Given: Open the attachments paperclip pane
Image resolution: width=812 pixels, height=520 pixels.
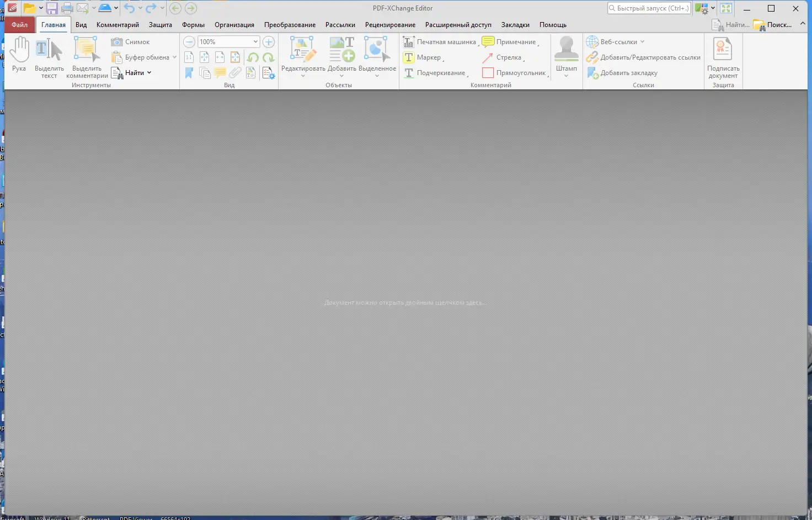Looking at the screenshot, I should pyautogui.click(x=236, y=73).
